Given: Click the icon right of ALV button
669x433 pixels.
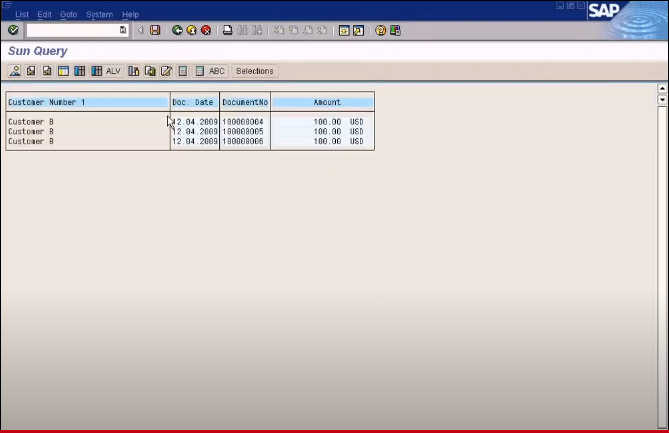Looking at the screenshot, I should tap(134, 71).
